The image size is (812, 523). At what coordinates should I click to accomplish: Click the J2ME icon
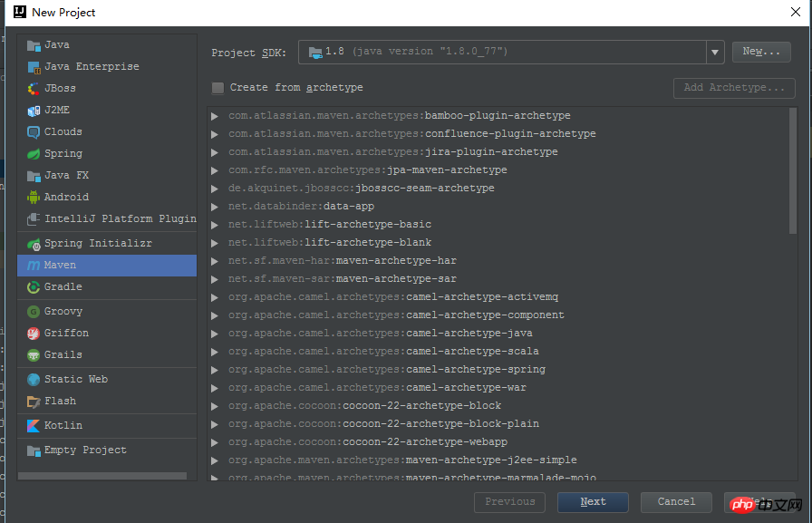(x=34, y=111)
